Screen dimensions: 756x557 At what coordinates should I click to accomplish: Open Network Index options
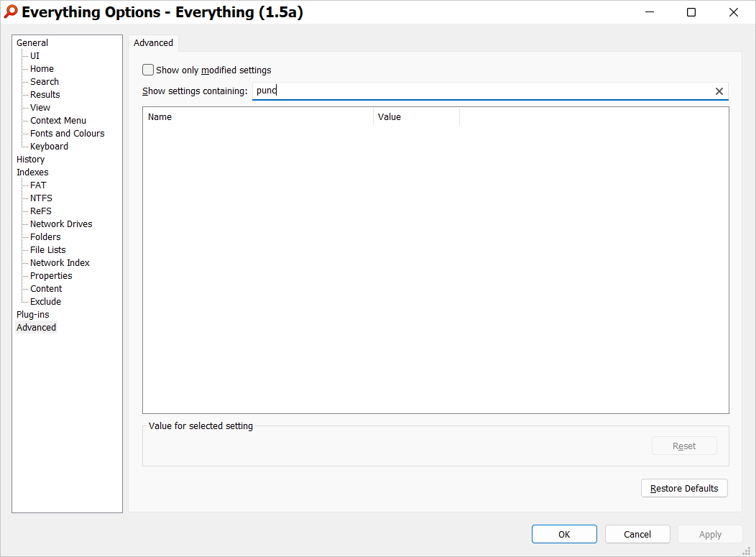coord(60,263)
